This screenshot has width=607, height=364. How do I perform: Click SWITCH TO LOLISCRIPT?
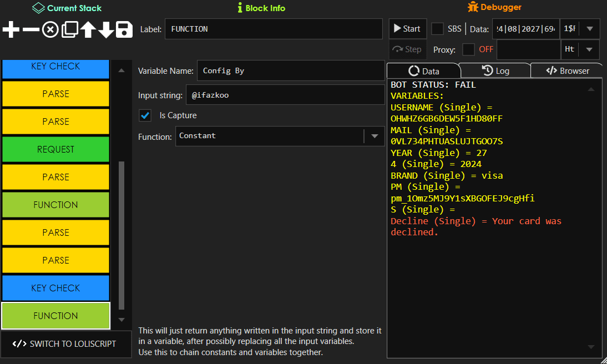pos(65,344)
